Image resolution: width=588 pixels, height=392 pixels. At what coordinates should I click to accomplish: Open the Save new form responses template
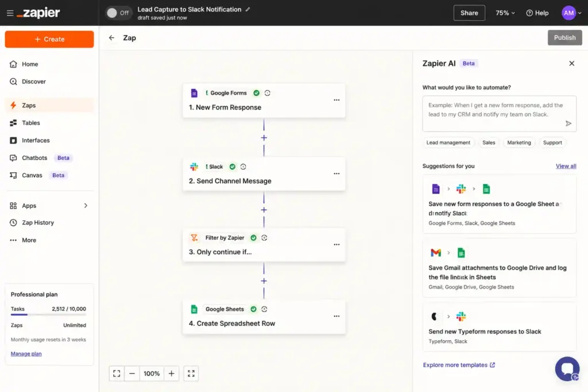[499, 204]
